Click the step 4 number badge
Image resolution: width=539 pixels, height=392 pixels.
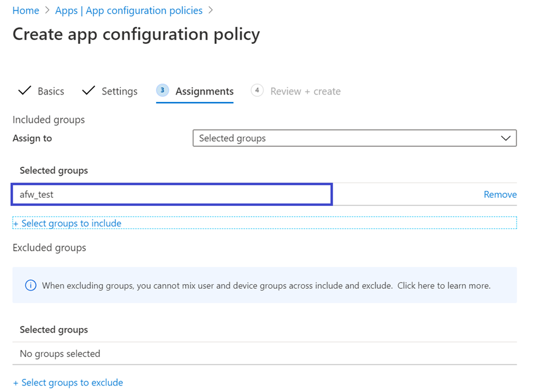click(x=257, y=91)
